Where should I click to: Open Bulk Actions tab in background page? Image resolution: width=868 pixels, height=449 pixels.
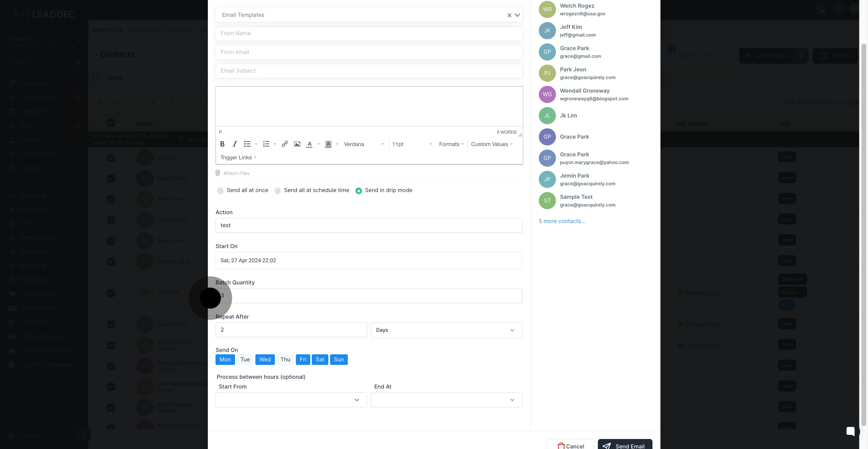(146, 30)
